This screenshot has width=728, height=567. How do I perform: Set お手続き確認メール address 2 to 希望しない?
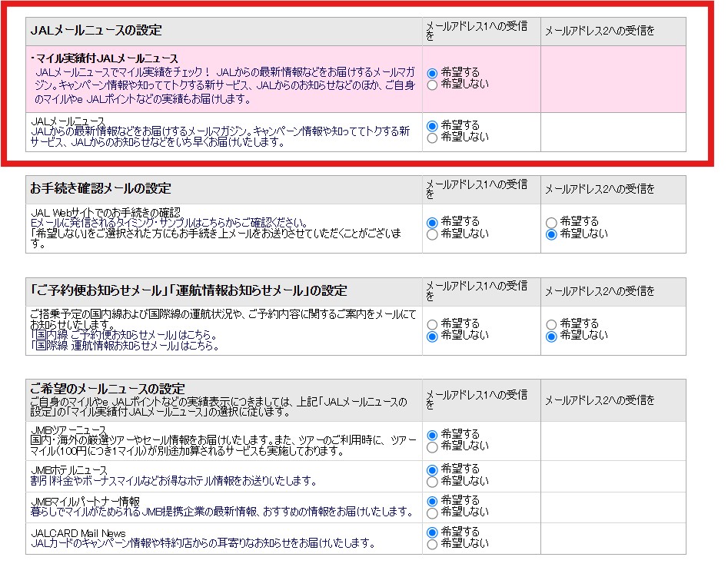pos(550,234)
